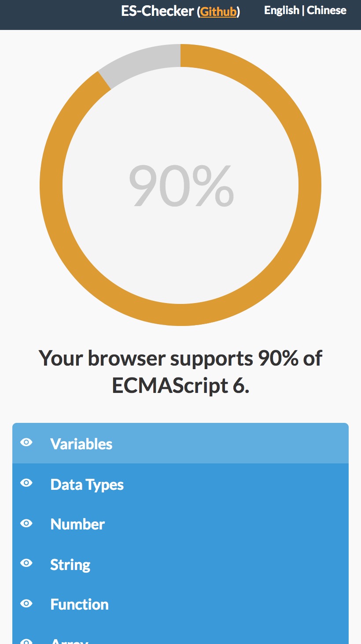Click the 90% value in the chart

[180, 185]
